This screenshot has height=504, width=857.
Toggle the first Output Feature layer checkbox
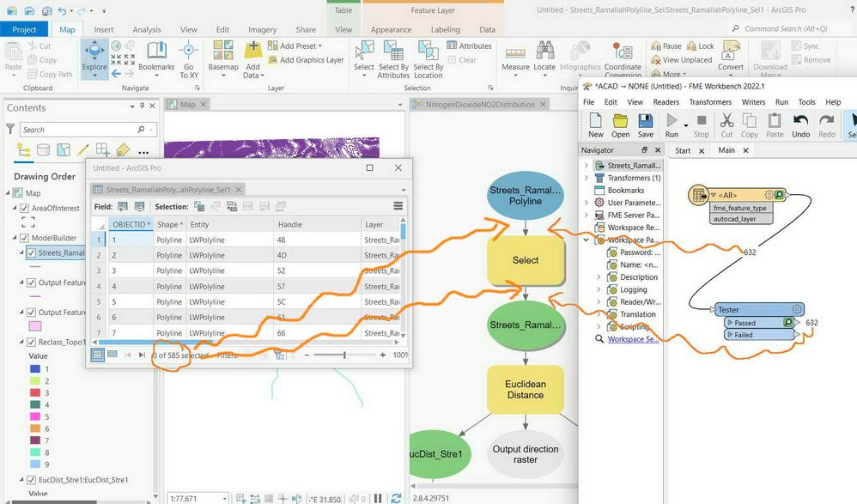[x=31, y=282]
